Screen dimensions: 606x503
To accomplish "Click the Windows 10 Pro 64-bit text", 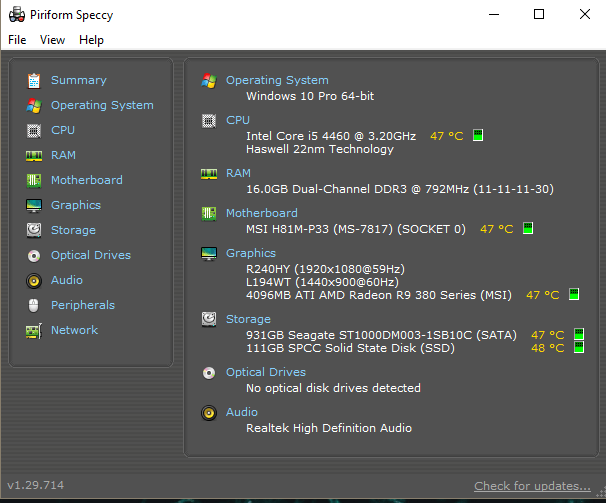I will click(x=310, y=96).
